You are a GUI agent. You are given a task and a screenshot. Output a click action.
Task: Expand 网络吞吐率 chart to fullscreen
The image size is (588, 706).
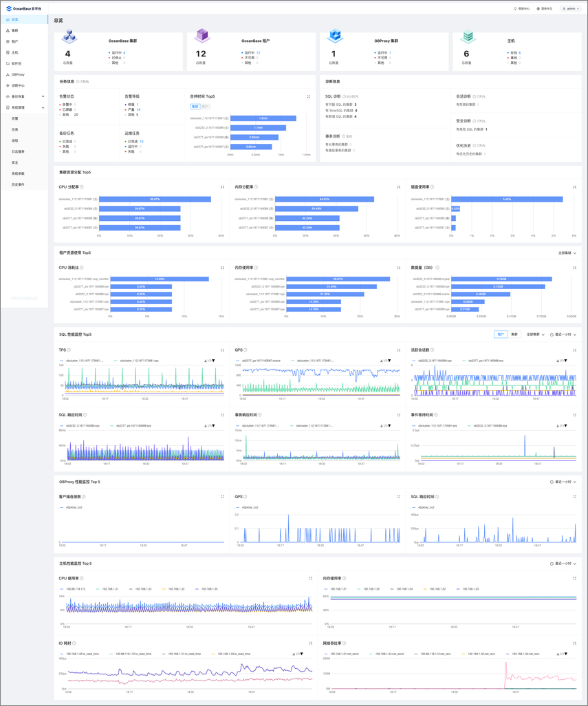click(574, 643)
